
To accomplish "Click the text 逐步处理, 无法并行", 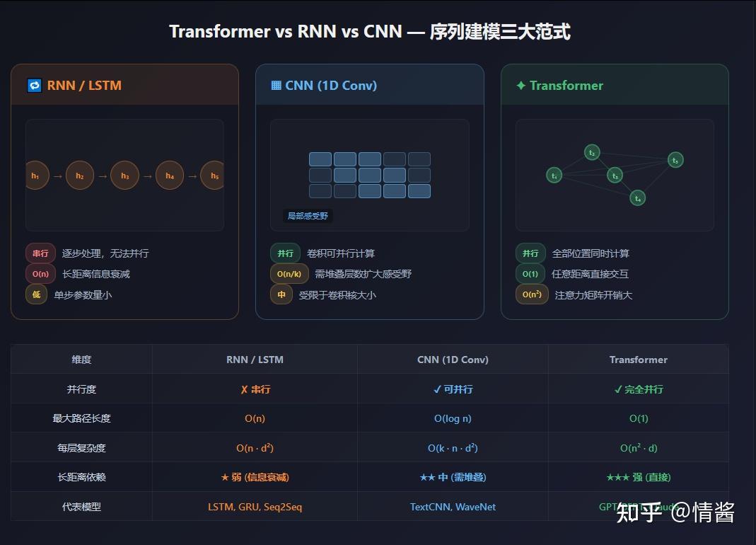I will point(105,253).
